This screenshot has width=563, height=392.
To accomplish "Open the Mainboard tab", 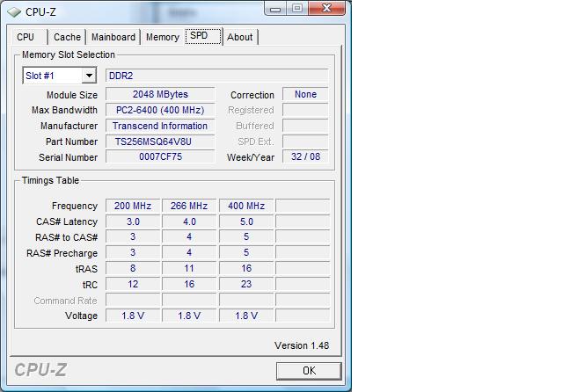I will 113,37.
